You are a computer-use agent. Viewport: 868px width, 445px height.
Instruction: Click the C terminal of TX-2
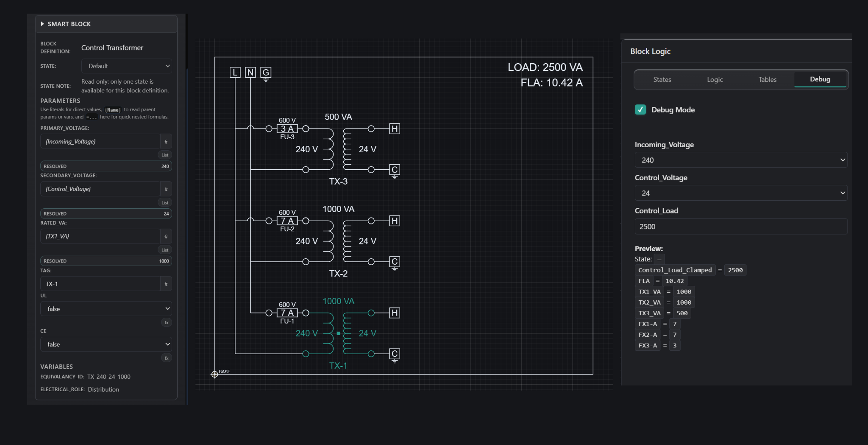click(x=395, y=263)
